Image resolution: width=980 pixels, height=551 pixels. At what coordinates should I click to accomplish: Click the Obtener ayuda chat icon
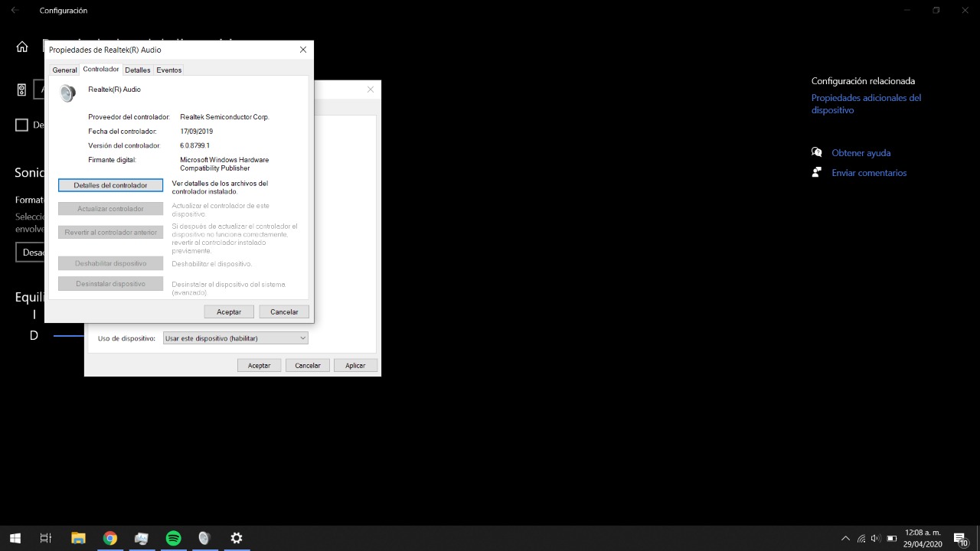[817, 152]
